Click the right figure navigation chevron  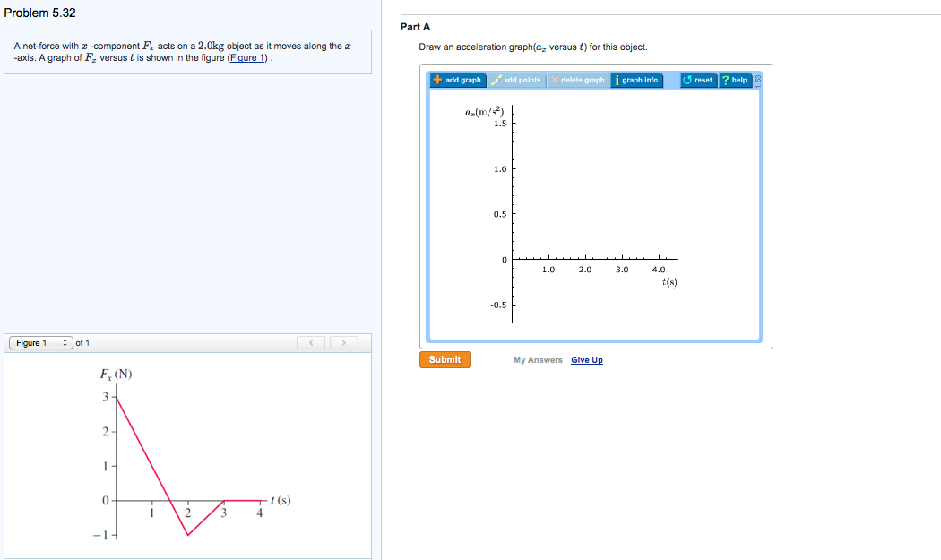click(x=343, y=342)
